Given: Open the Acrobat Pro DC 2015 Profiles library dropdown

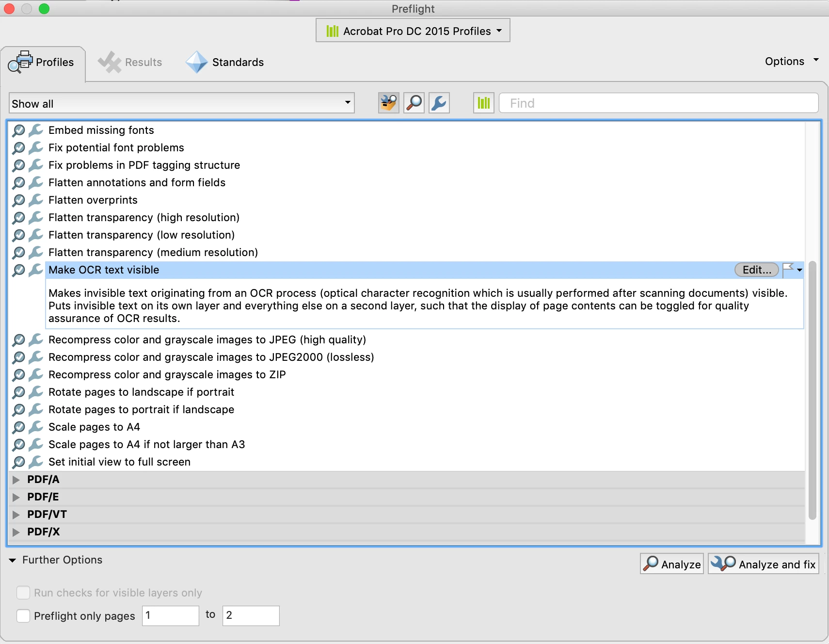Looking at the screenshot, I should (x=413, y=31).
